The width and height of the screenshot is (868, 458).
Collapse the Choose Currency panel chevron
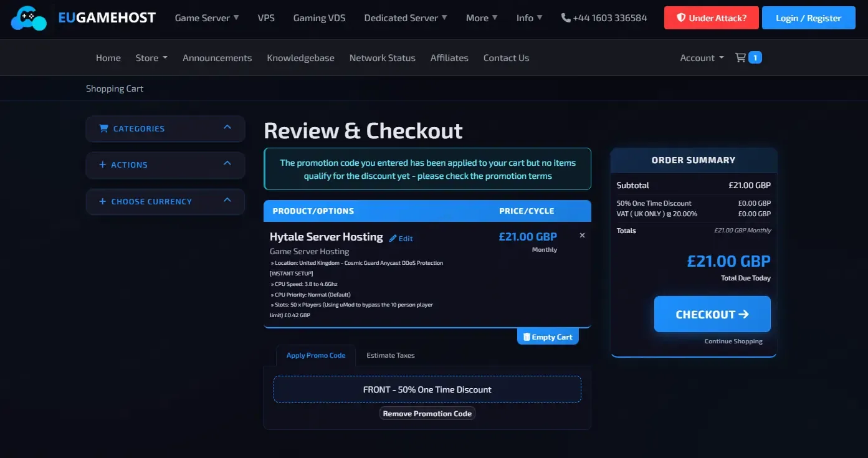pyautogui.click(x=227, y=201)
